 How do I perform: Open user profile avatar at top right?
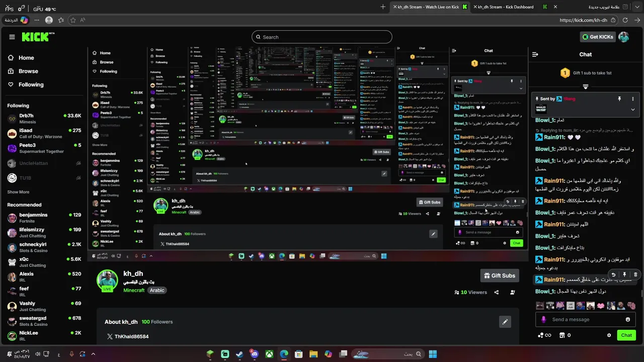point(624,37)
